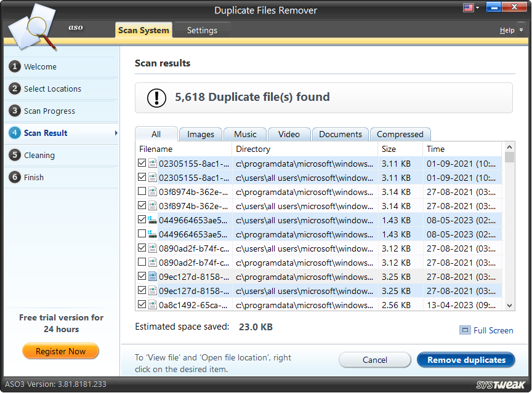Click the scrollbar down arrow
This screenshot has height=393, width=532.
coord(510,305)
